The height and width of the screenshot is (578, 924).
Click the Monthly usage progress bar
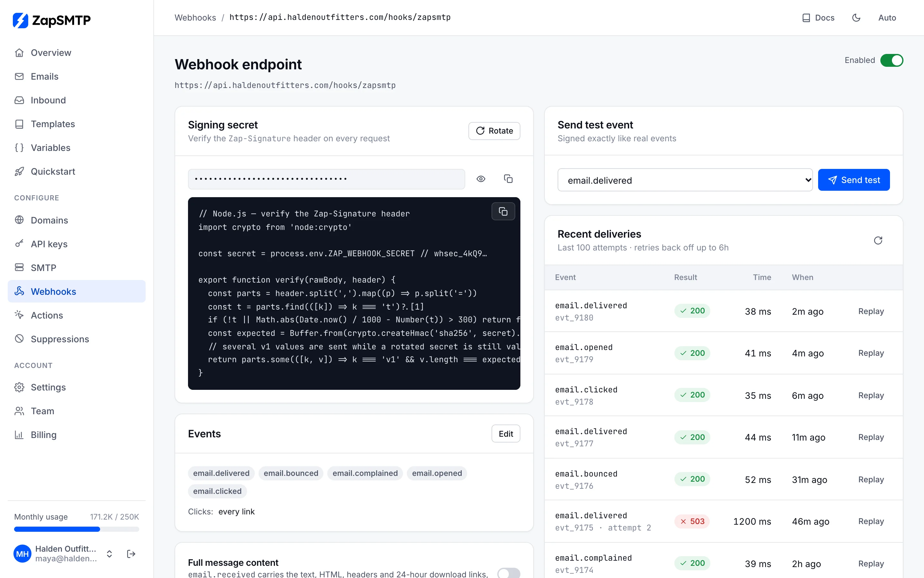pyautogui.click(x=76, y=529)
